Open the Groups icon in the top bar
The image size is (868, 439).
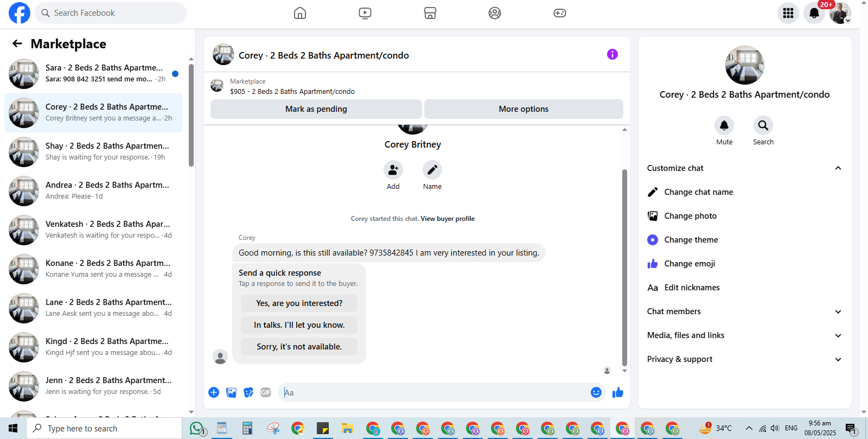[495, 13]
